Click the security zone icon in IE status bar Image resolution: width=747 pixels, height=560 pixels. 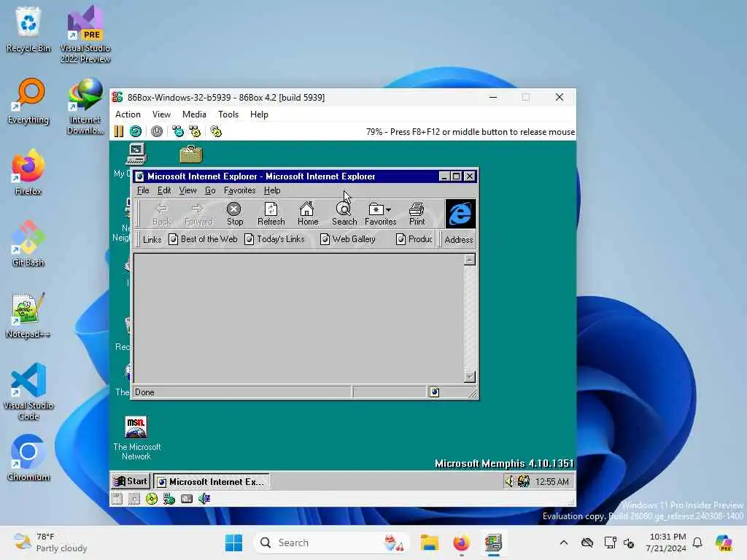click(435, 392)
